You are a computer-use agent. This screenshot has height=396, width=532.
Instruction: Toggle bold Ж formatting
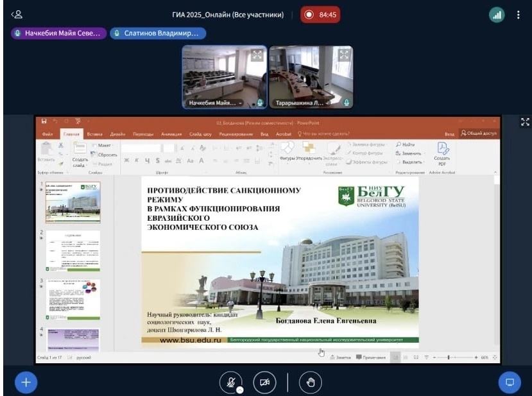coord(126,160)
